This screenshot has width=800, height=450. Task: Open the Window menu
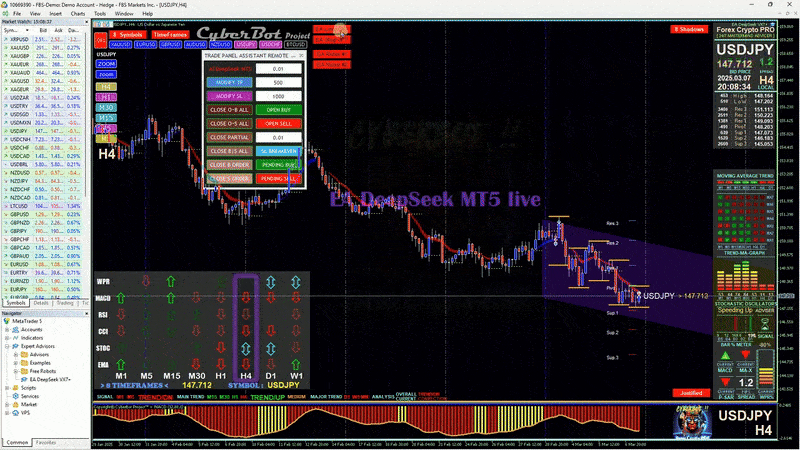click(124, 13)
